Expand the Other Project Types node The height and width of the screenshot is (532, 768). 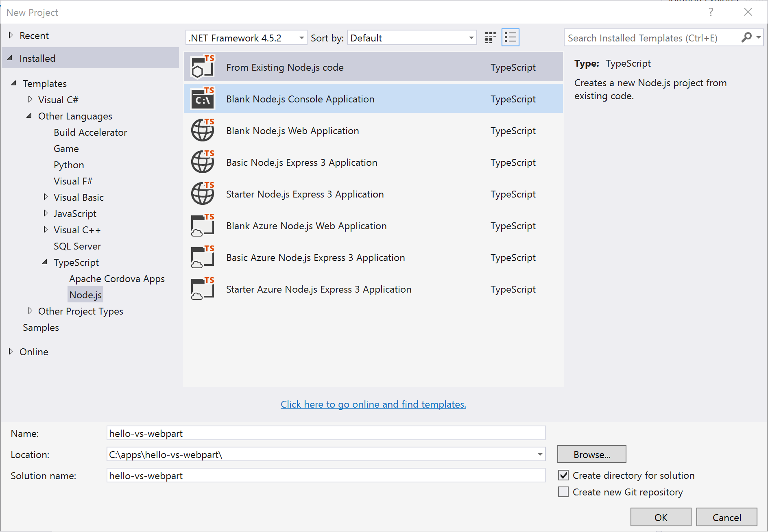[30, 311]
